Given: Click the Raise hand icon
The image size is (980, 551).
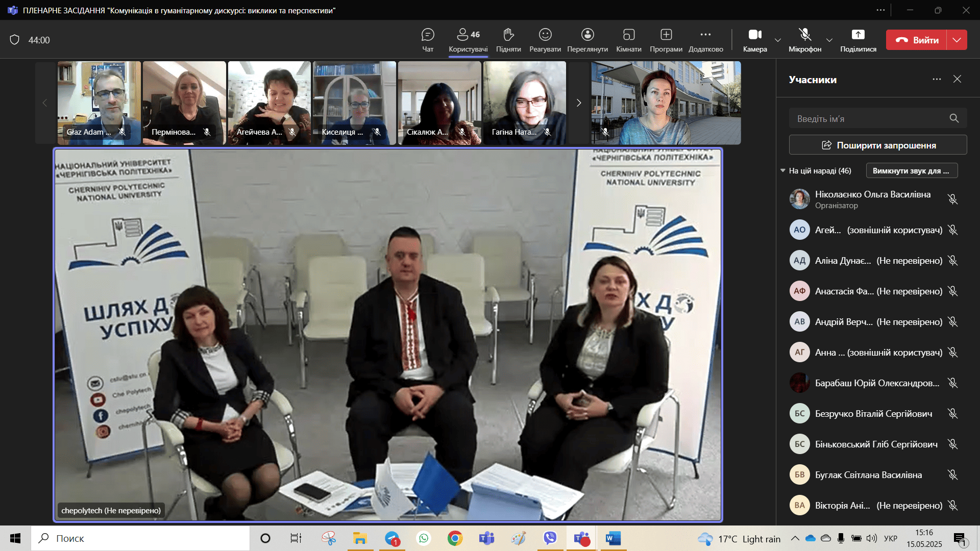Looking at the screenshot, I should (x=508, y=35).
